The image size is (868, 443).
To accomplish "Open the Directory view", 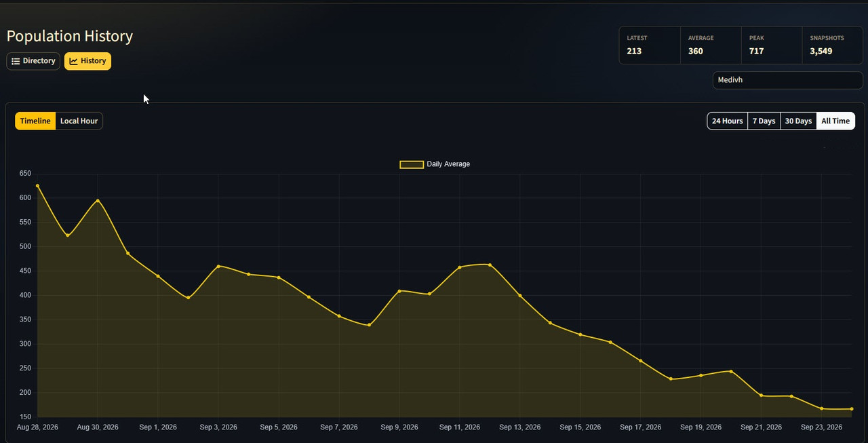I will point(33,61).
